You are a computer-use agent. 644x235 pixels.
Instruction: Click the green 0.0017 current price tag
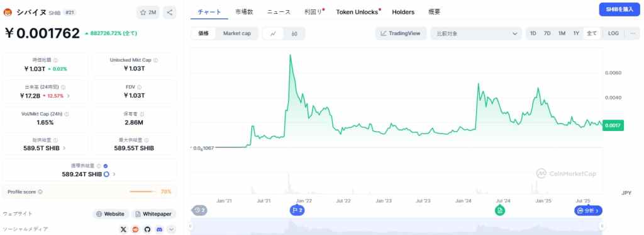pyautogui.click(x=613, y=125)
